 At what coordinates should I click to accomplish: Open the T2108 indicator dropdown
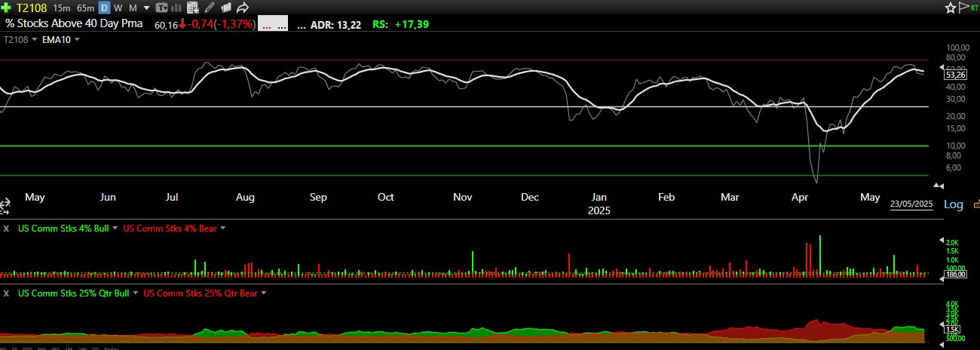[34, 39]
